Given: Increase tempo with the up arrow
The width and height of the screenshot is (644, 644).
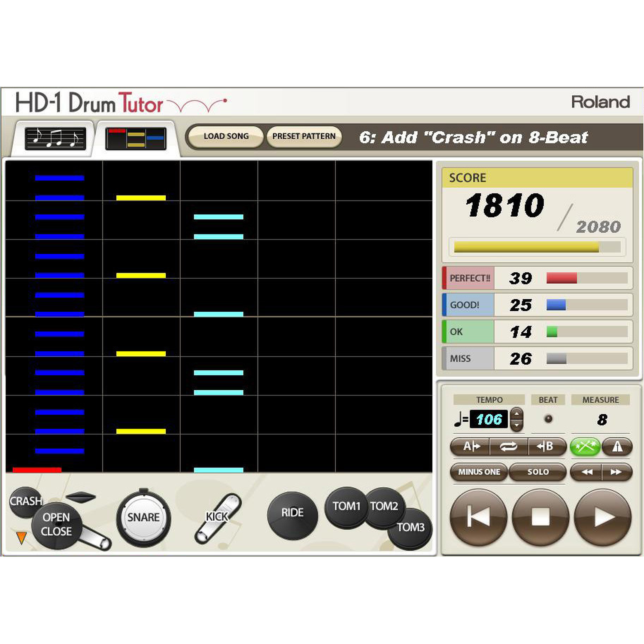Looking at the screenshot, I should pos(516,414).
